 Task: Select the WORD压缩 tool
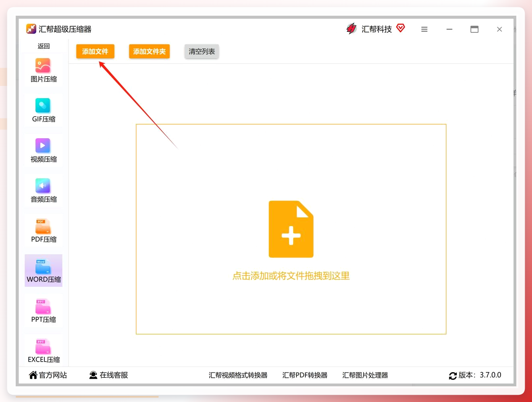click(44, 271)
